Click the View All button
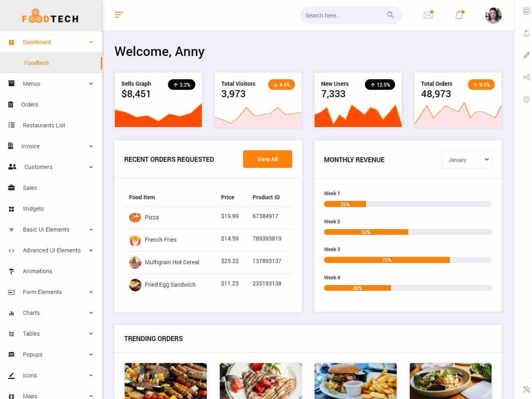 tap(267, 159)
